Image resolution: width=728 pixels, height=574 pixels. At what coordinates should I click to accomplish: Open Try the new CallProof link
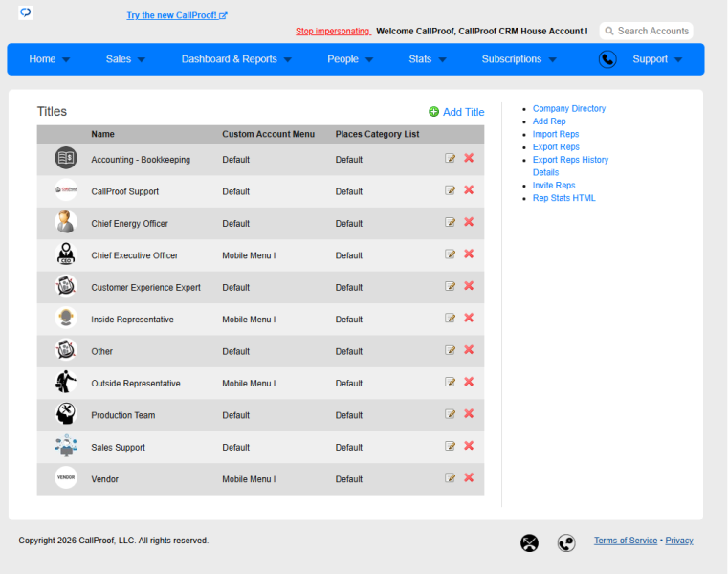coord(176,15)
